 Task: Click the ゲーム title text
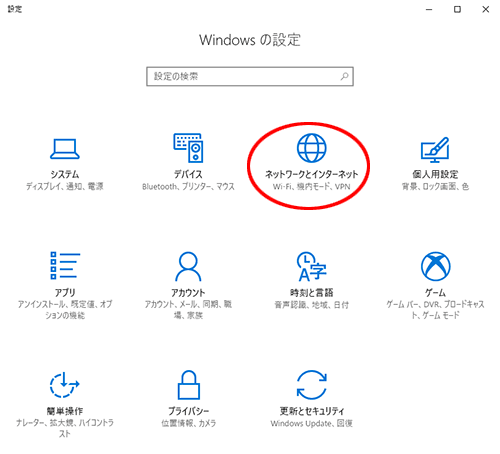[x=435, y=293]
